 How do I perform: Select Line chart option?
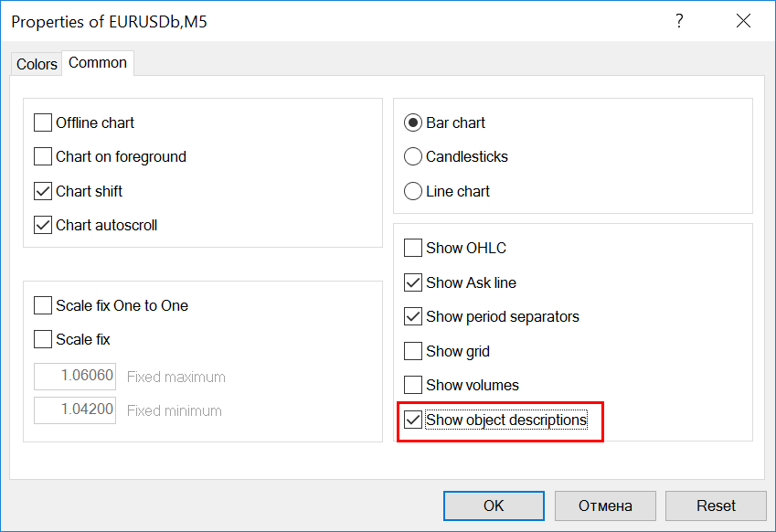(413, 191)
